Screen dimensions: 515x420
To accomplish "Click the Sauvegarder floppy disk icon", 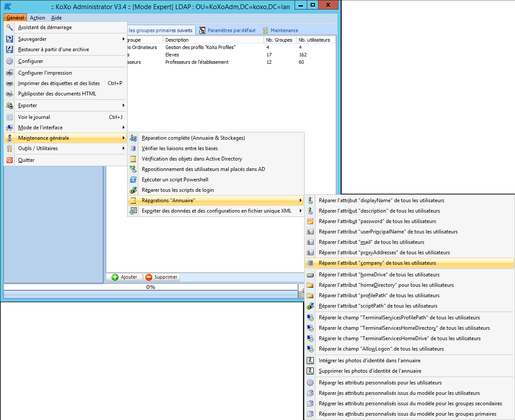I will pyautogui.click(x=10, y=39).
